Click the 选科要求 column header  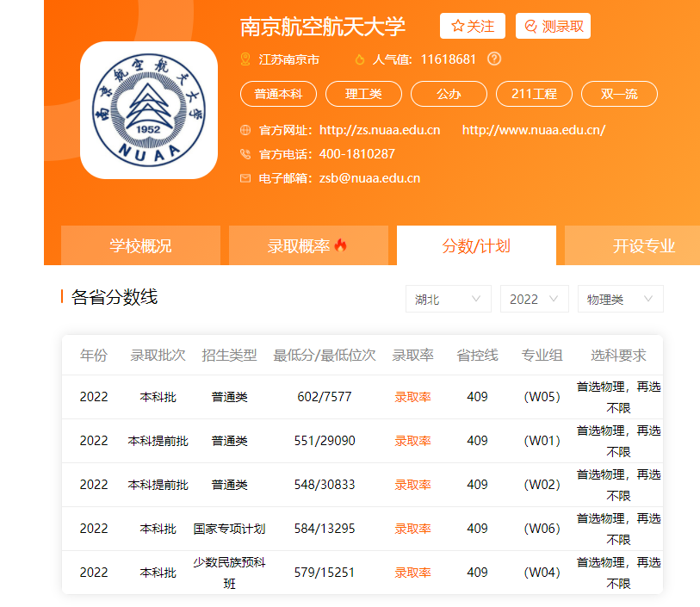coord(618,356)
